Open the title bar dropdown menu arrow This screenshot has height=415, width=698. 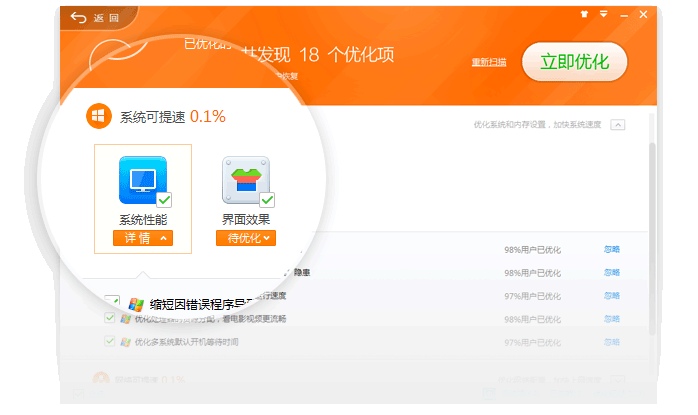point(604,15)
